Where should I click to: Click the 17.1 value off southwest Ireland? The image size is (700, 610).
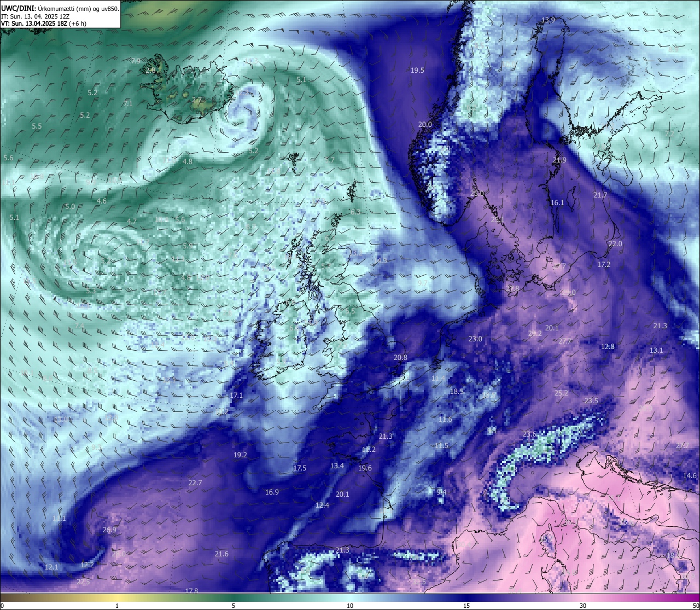coord(236,395)
